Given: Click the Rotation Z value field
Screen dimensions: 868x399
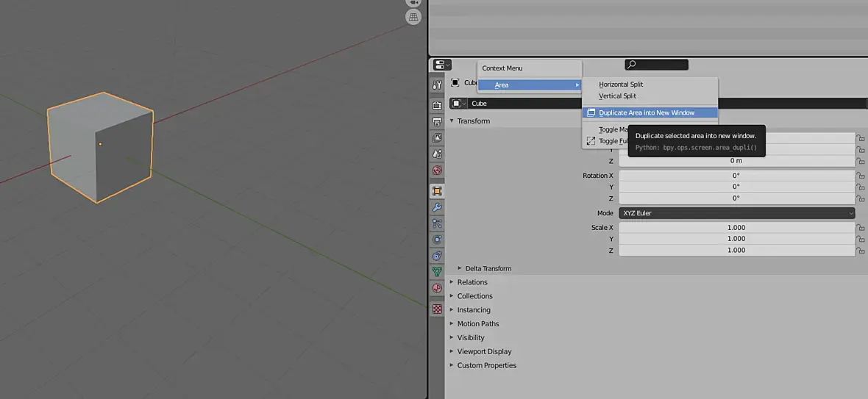Looking at the screenshot, I should [x=737, y=198].
